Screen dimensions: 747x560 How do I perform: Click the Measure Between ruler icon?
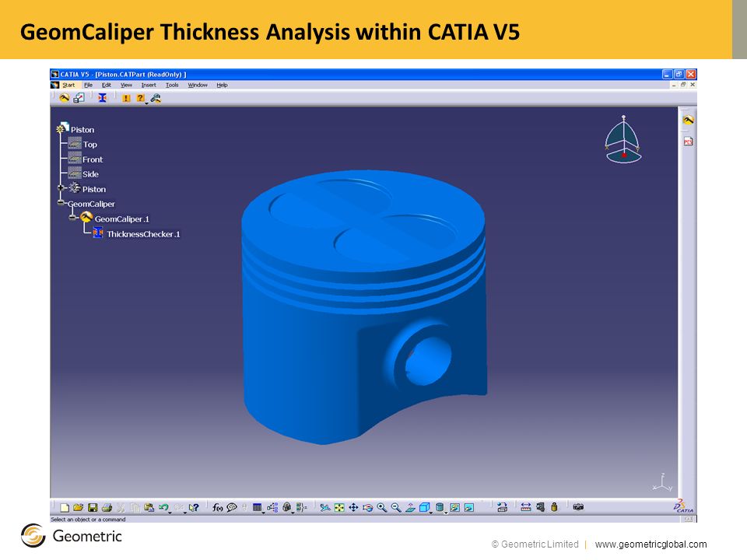[526, 508]
